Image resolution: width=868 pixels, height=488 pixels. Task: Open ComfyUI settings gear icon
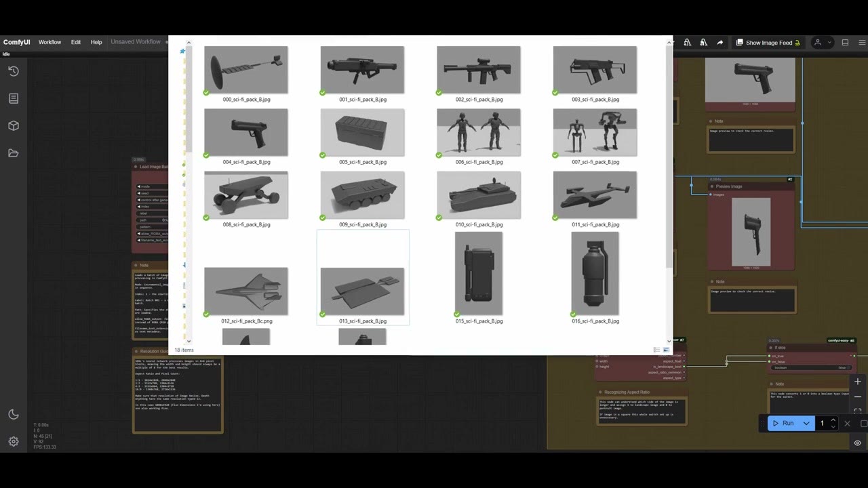pyautogui.click(x=14, y=441)
